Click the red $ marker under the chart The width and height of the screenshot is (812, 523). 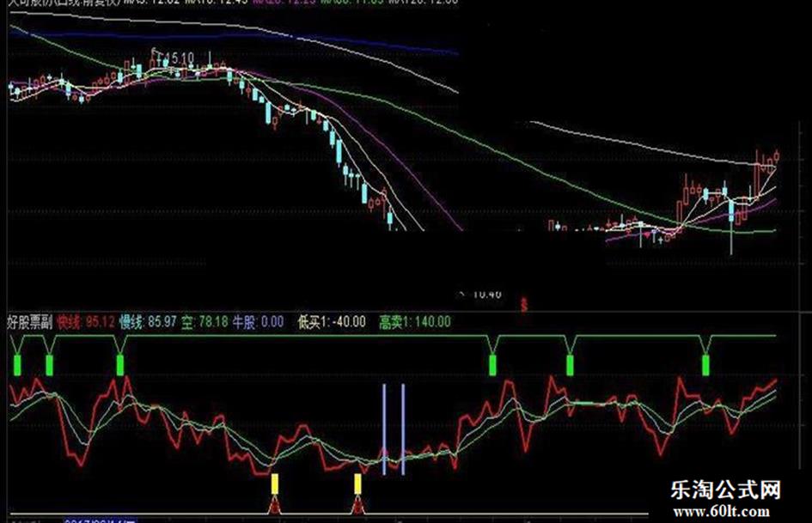point(524,304)
